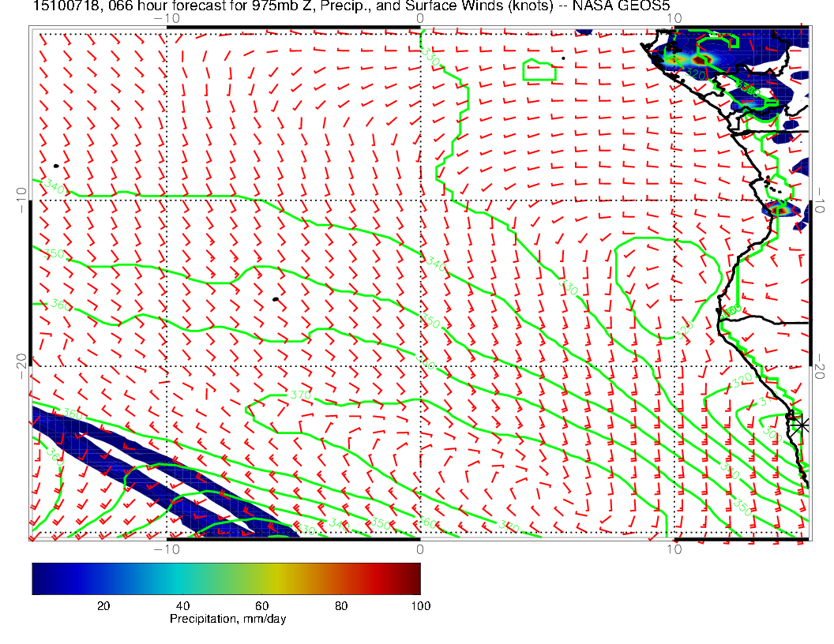Click the 60 tick label on the colorbar

[261, 606]
